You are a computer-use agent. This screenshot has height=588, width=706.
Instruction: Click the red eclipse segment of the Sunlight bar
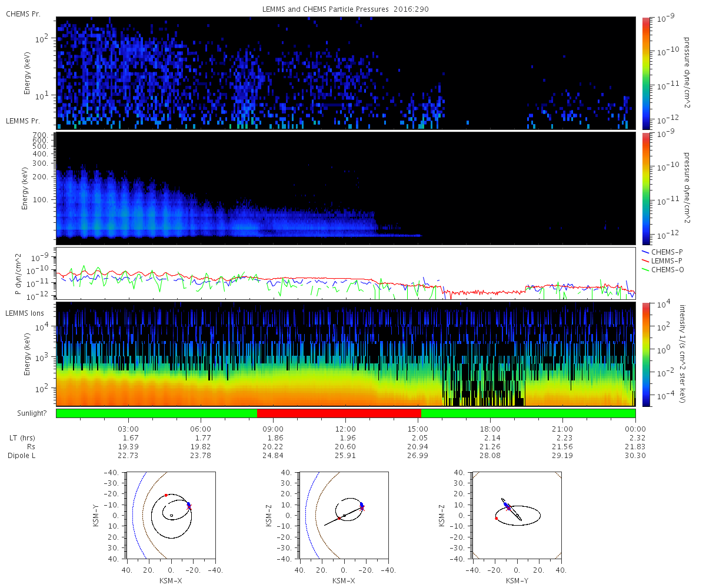click(339, 413)
